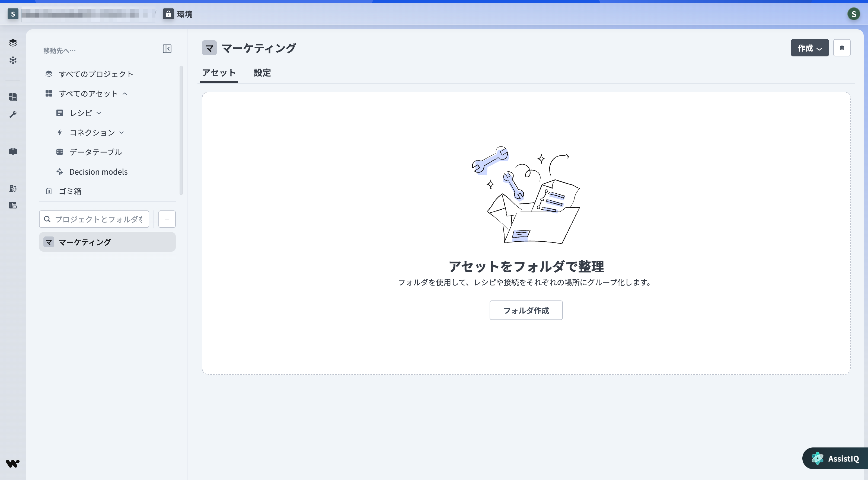Viewport: 868px width, 480px height.
Task: Open ゴミ箱 in the sidebar
Action: pos(70,191)
